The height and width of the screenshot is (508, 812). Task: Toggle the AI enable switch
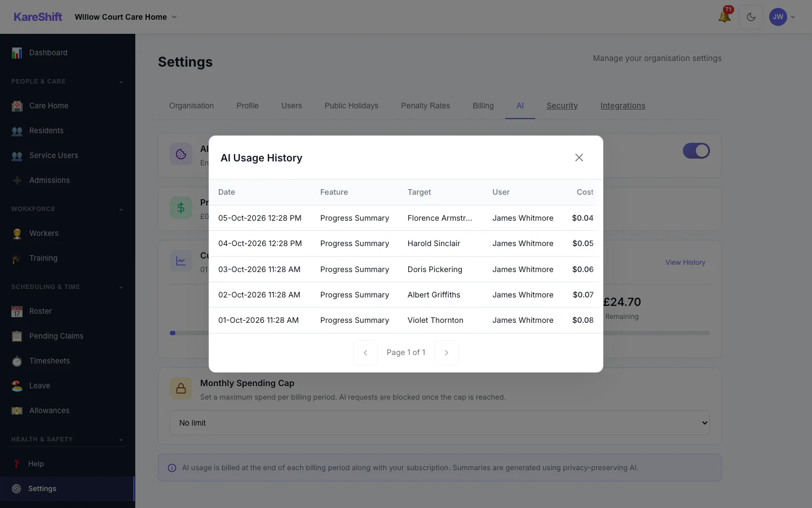pos(696,151)
